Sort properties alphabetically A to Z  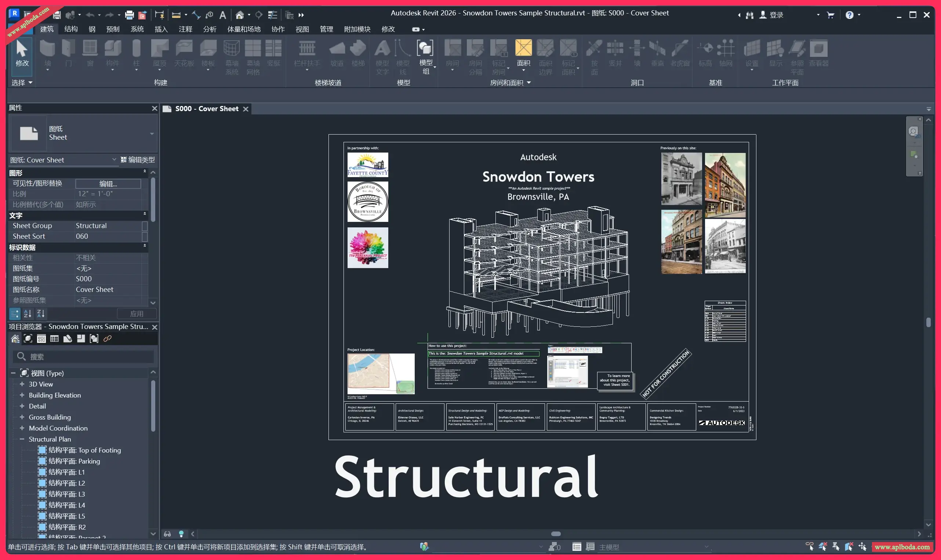(28, 314)
